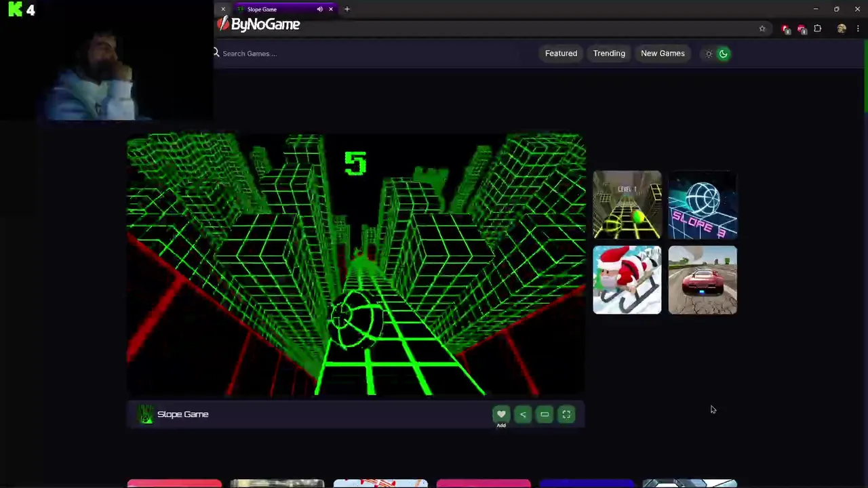The height and width of the screenshot is (488, 868).
Task: Click the share icon below the game
Action: click(x=523, y=414)
